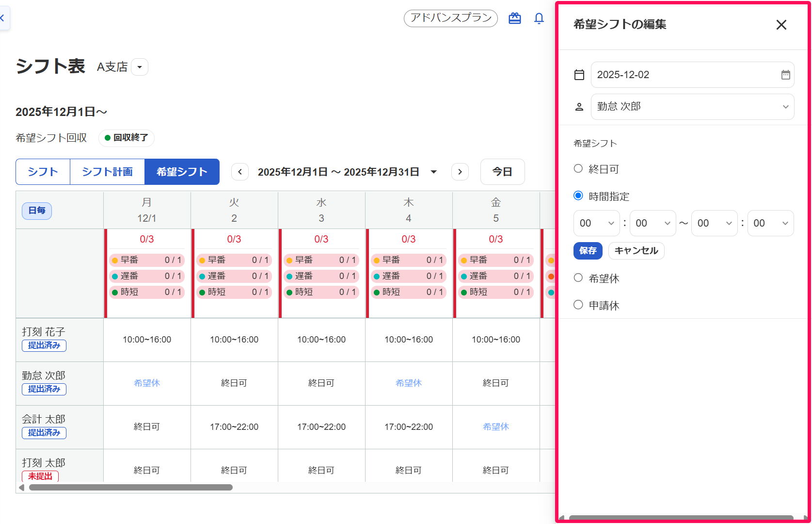Click the right arrow to view next period
The height and width of the screenshot is (524, 812).
460,171
